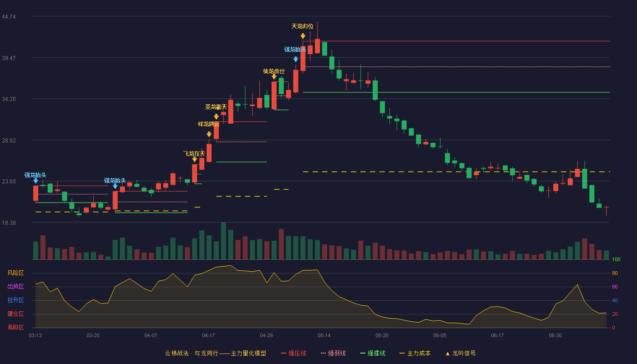Click the 03-13 date label
This screenshot has width=637, height=364.
point(35,335)
